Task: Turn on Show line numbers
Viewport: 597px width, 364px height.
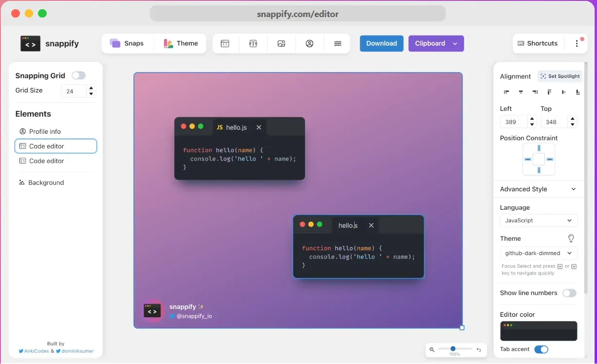Action: coord(569,293)
